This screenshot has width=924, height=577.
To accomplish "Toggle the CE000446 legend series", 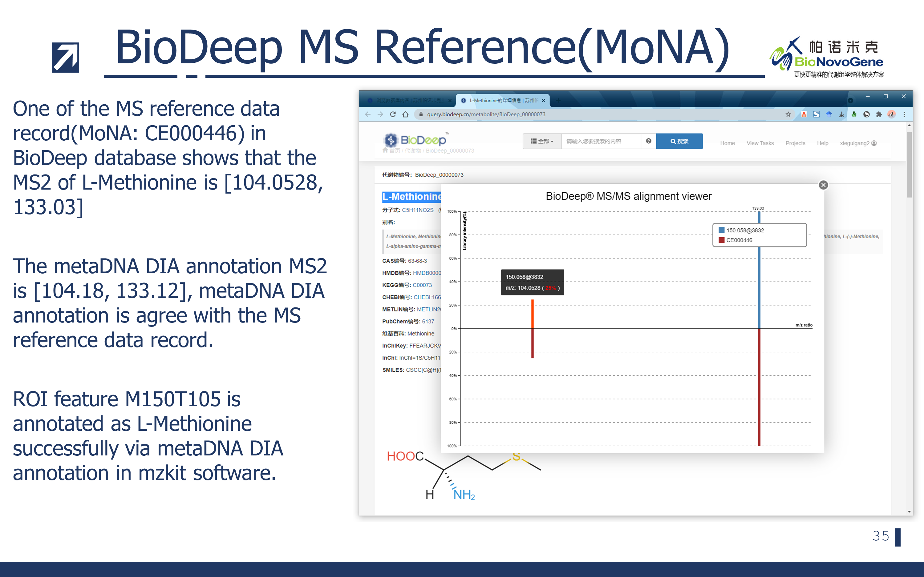I will point(739,240).
